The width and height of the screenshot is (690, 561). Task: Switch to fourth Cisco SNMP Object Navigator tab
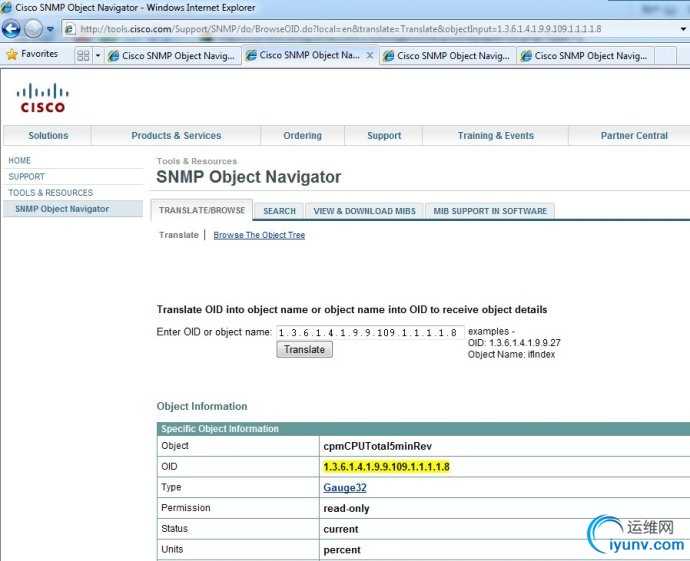pyautogui.click(x=585, y=56)
